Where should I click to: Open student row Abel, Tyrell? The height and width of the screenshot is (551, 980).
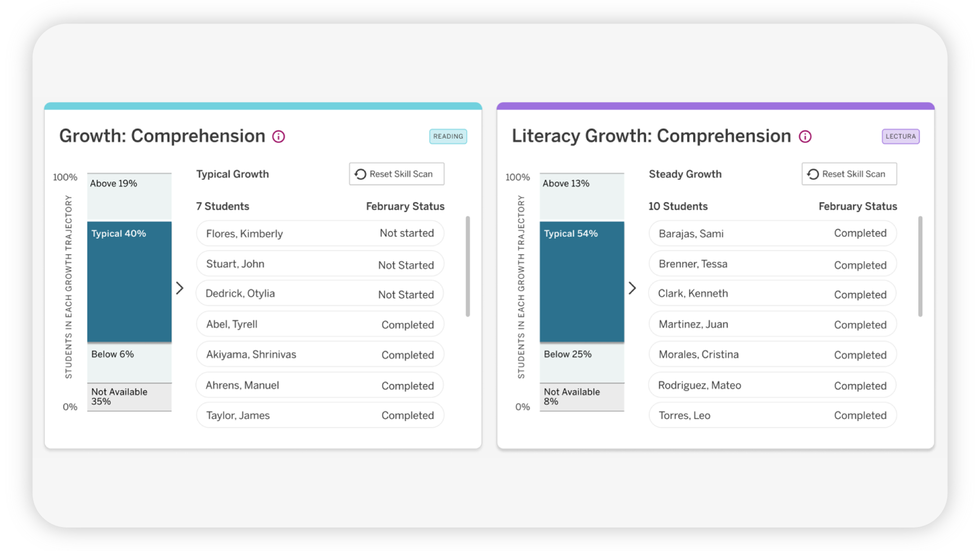pos(320,324)
